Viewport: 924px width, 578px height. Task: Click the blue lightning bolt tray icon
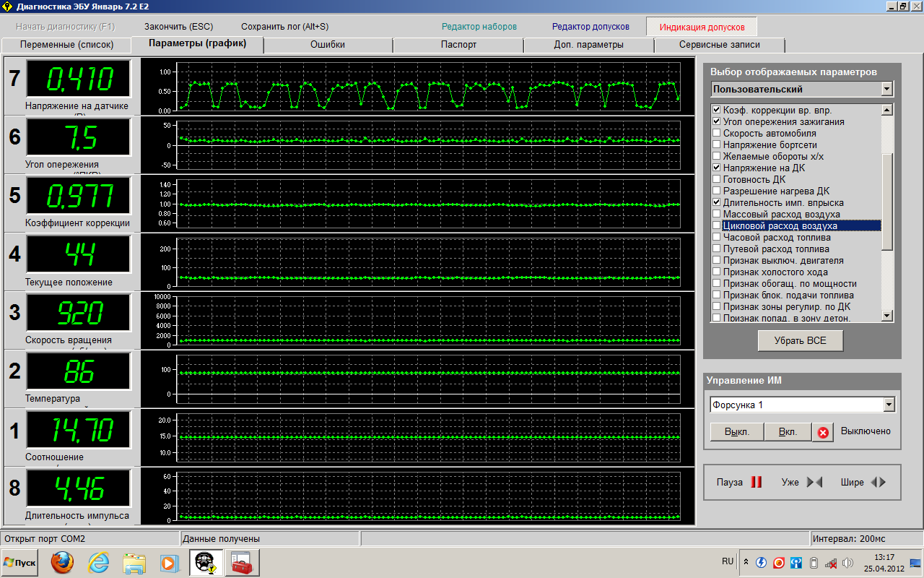[761, 562]
